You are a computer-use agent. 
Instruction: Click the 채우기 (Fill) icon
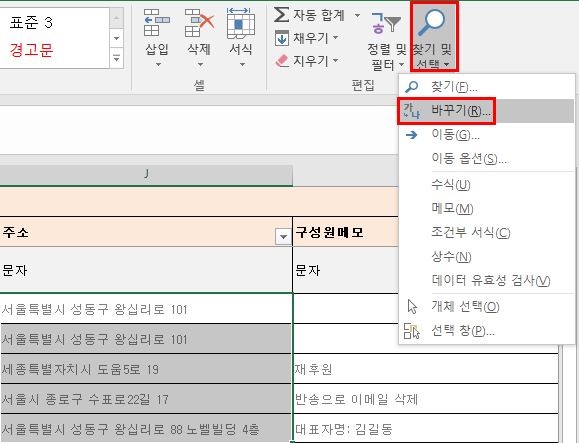click(x=282, y=38)
